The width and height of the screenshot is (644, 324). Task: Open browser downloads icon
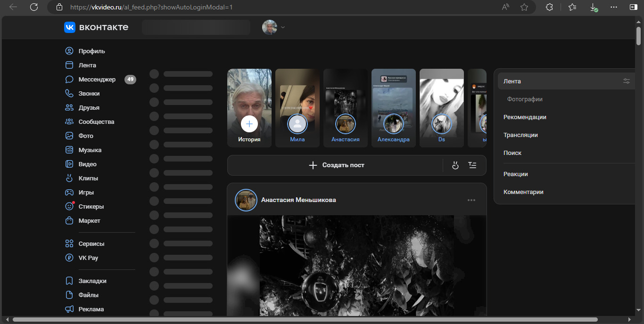click(x=594, y=7)
